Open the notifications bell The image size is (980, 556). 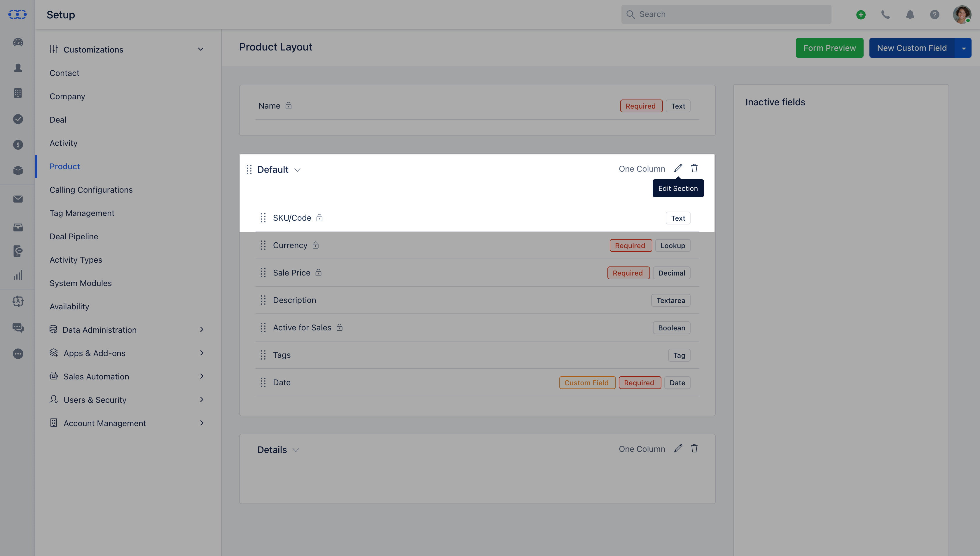[910, 15]
